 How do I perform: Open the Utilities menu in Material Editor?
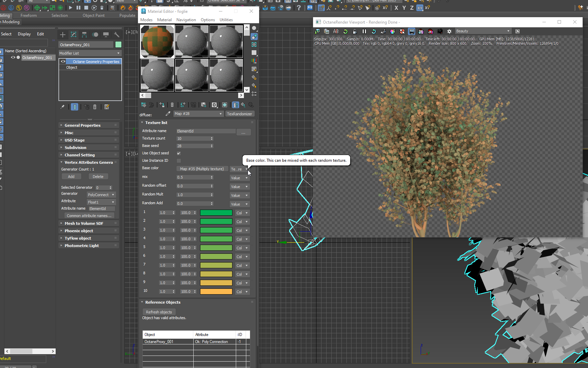226,20
